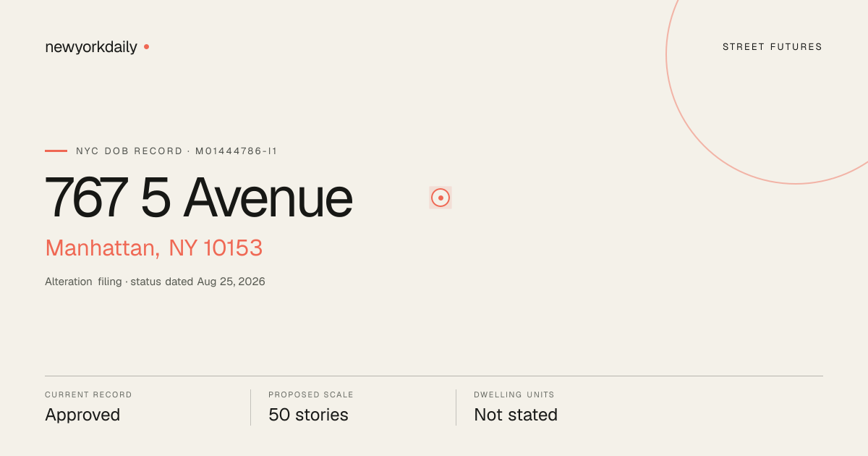Click the horizontal divider above the stats

point(434,376)
